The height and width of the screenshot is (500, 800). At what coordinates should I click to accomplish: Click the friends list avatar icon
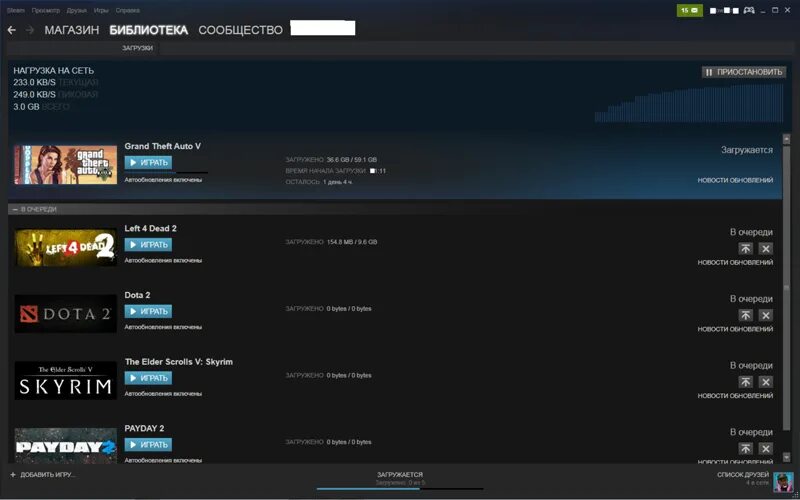783,482
